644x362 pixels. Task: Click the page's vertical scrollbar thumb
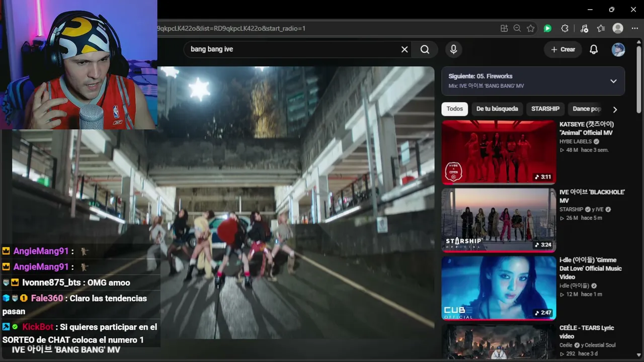click(x=639, y=80)
